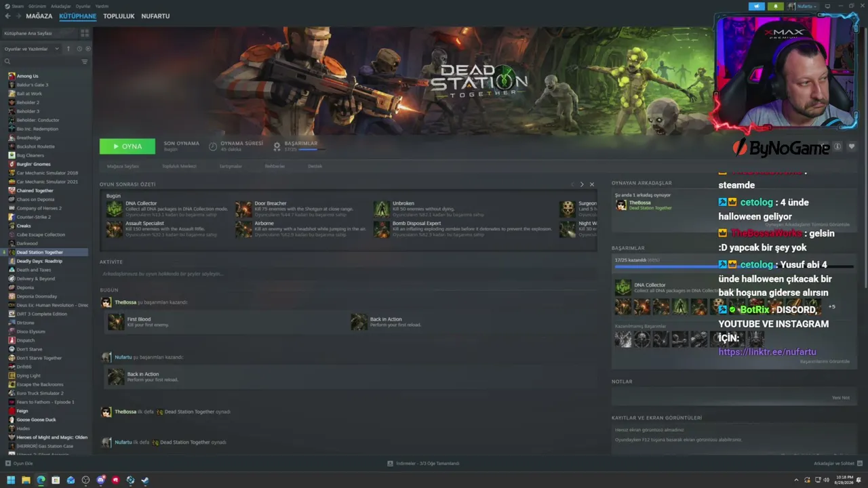Image resolution: width=868 pixels, height=488 pixels.
Task: Click the Bomb Disposal Expert achievement icon
Action: tap(382, 228)
